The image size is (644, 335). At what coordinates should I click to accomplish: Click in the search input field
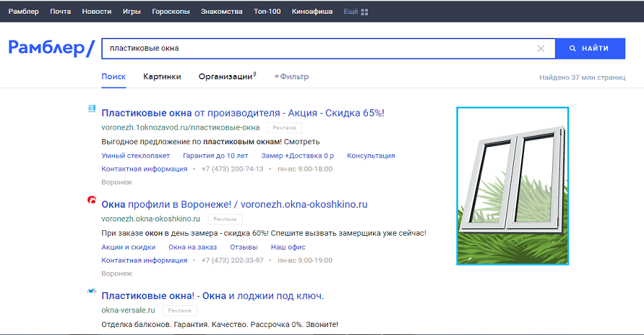(x=318, y=48)
